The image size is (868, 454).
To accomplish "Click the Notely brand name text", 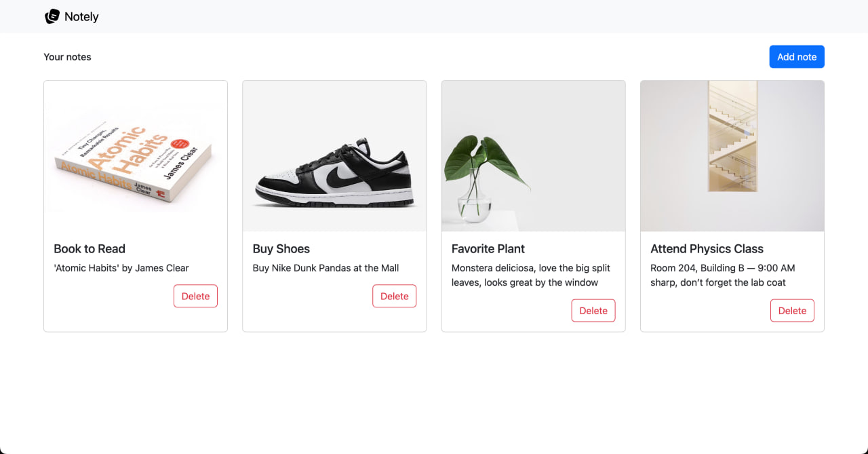I will [x=81, y=17].
